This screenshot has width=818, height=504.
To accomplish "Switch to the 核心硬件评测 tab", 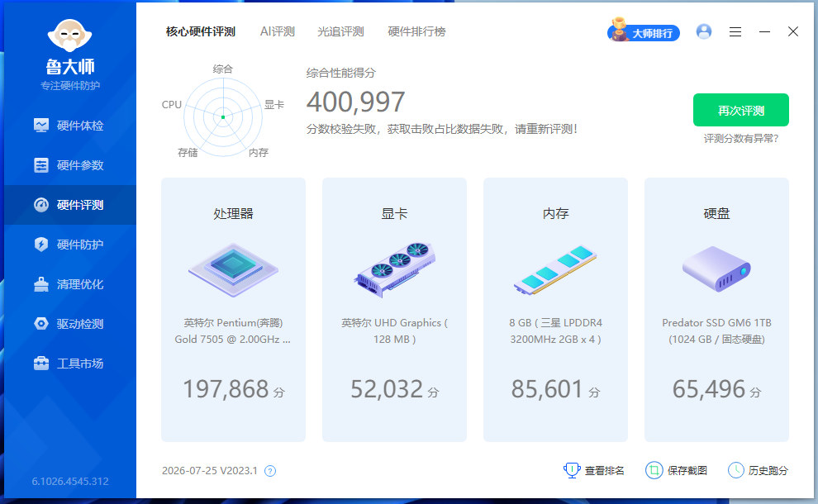I will click(x=200, y=31).
